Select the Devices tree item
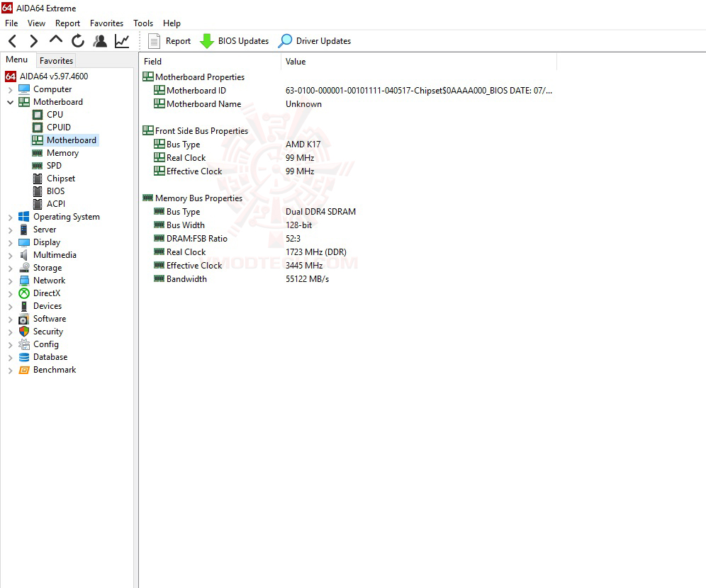The height and width of the screenshot is (588, 706). (47, 306)
